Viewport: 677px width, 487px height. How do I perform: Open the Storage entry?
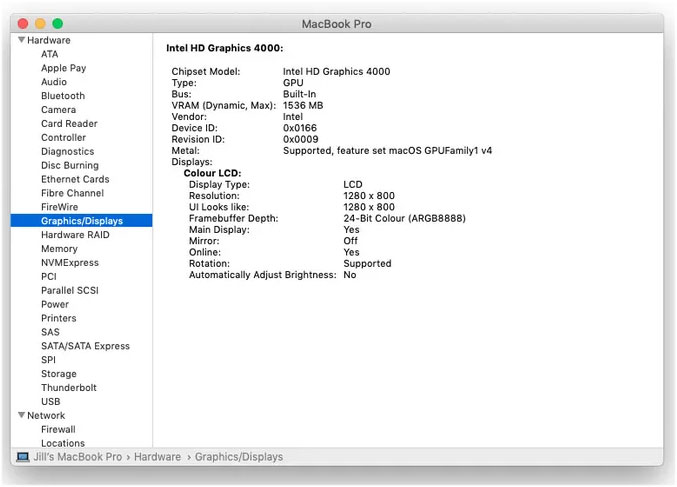coord(59,373)
